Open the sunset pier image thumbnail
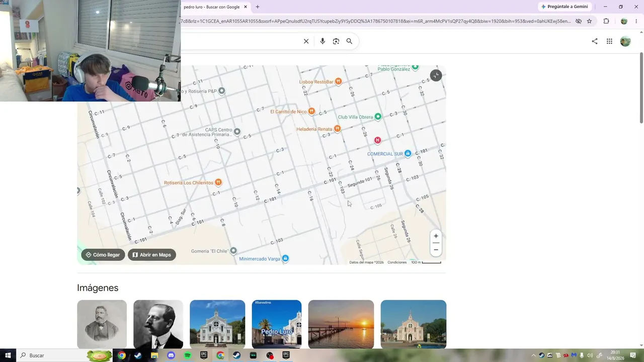Viewport: 644px width, 362px height. click(x=341, y=324)
